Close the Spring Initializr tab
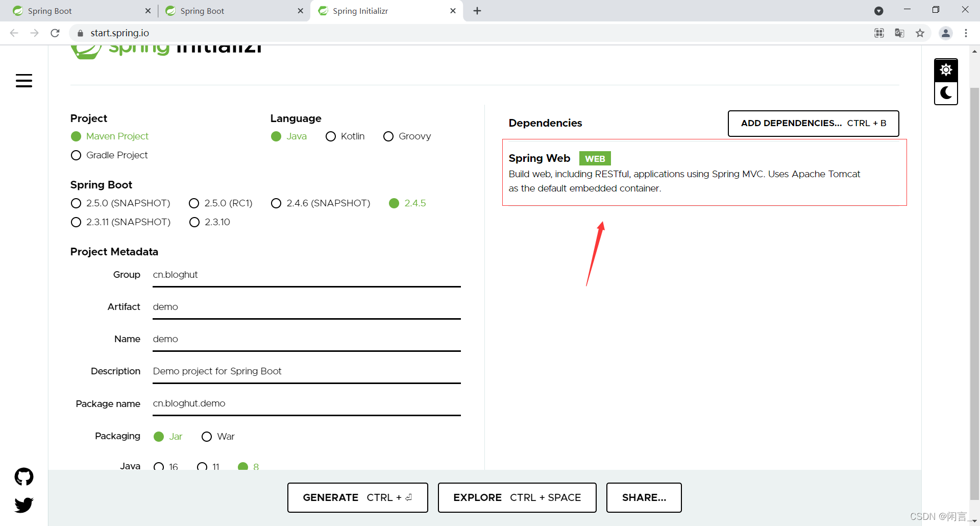Image resolution: width=980 pixels, height=526 pixels. (x=453, y=11)
